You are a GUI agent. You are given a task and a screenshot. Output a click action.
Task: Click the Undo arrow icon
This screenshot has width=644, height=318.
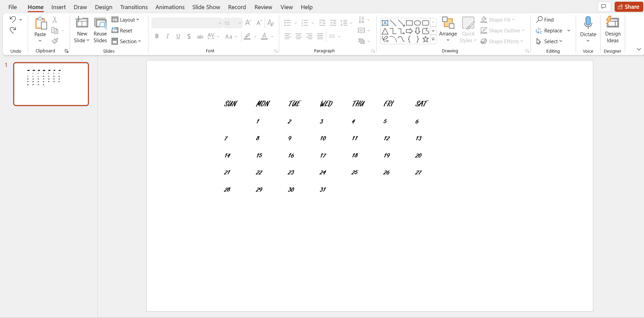coord(13,20)
